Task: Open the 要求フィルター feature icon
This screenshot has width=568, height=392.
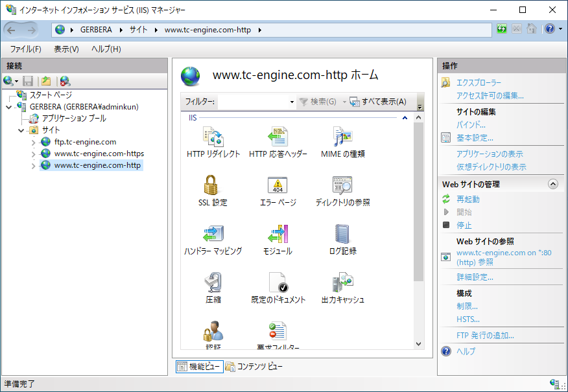Action: (x=278, y=331)
